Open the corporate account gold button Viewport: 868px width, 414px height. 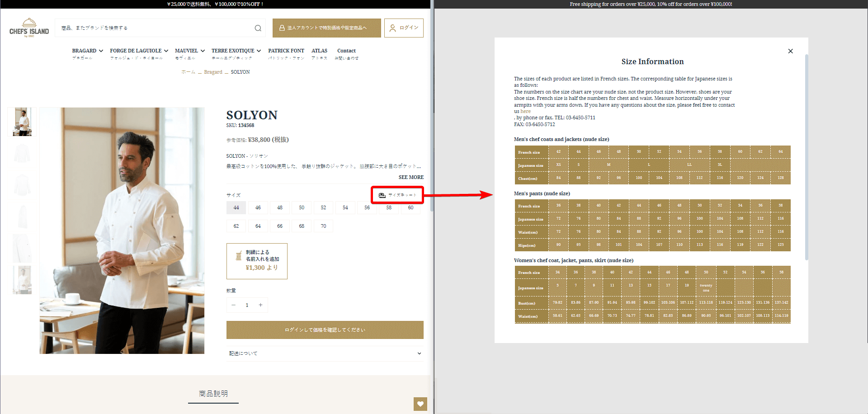pyautogui.click(x=326, y=28)
